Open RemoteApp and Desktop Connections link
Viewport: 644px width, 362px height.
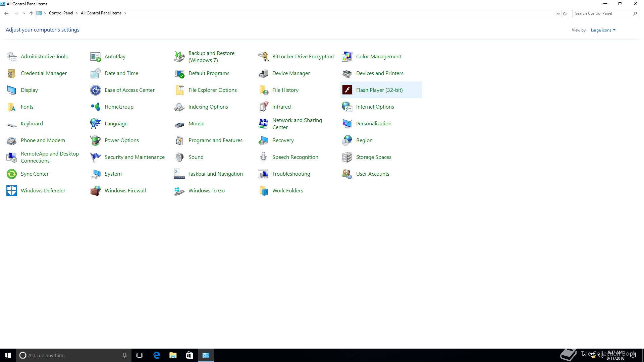pos(50,157)
